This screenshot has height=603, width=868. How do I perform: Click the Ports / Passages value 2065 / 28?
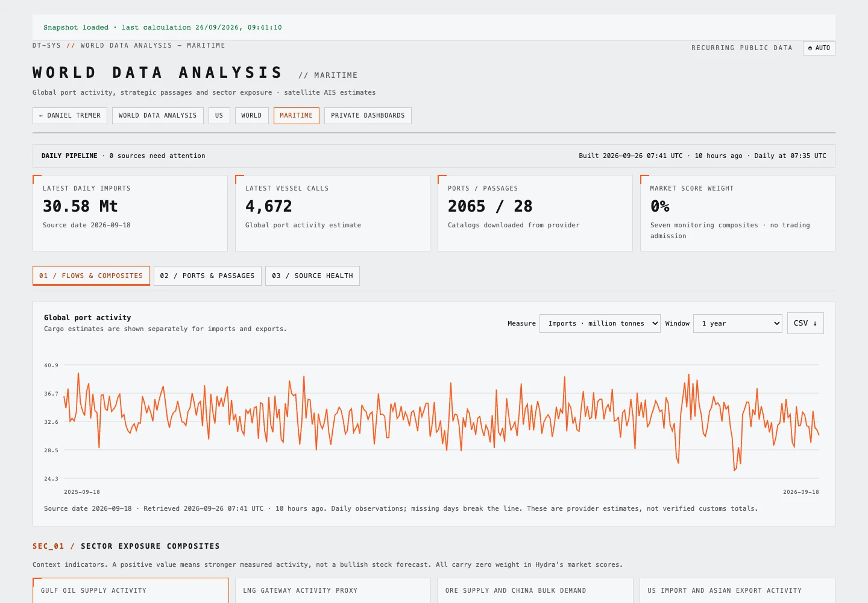pyautogui.click(x=490, y=206)
